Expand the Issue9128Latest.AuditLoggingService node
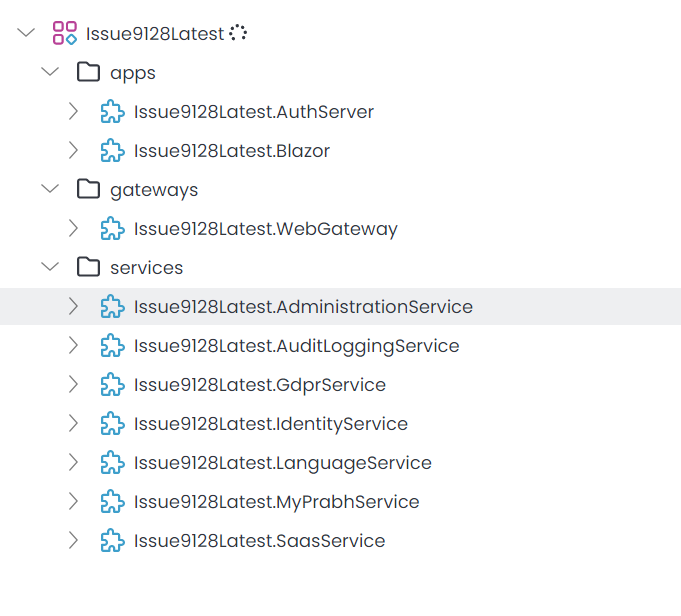681x616 pixels. 73,346
